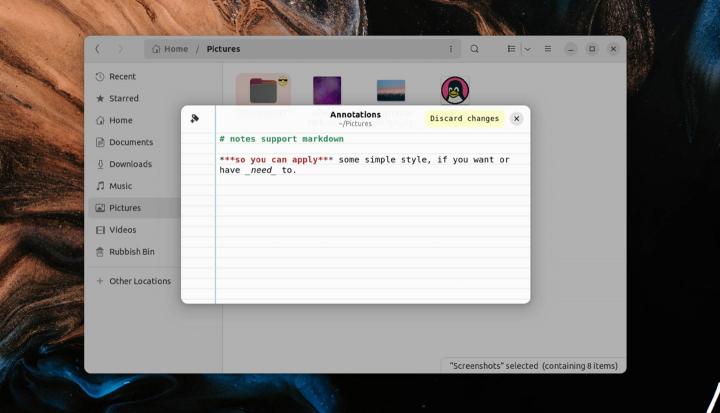Select Videos in the sidebar

click(x=122, y=230)
